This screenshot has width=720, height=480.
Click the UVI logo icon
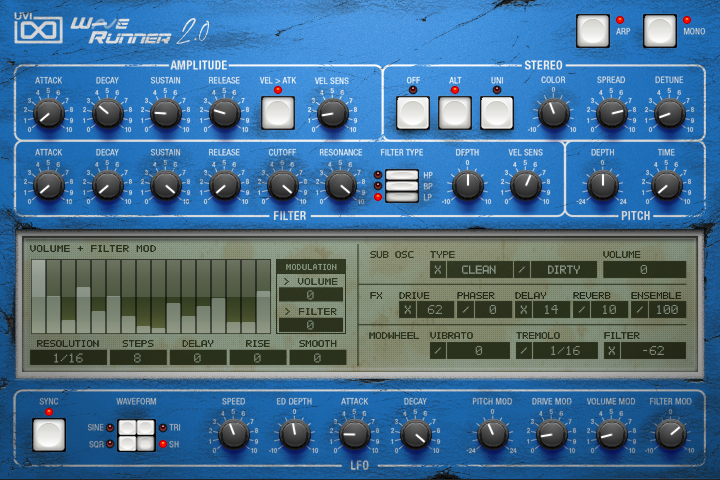coord(38,28)
